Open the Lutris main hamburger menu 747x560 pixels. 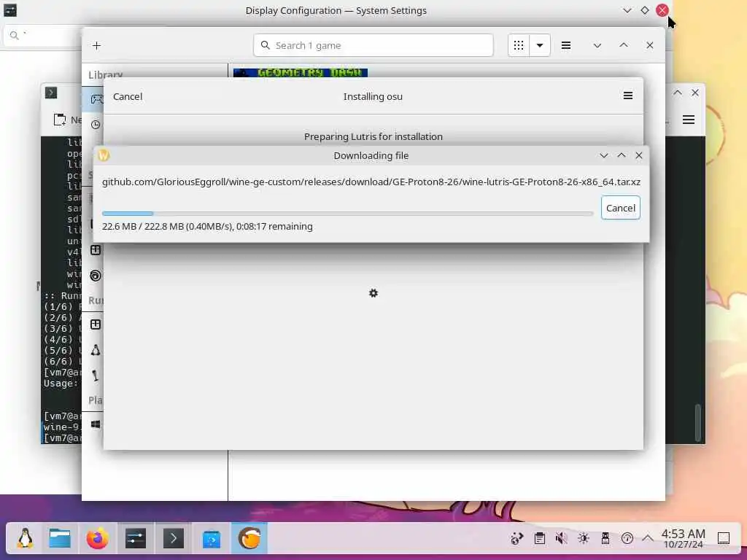566,46
